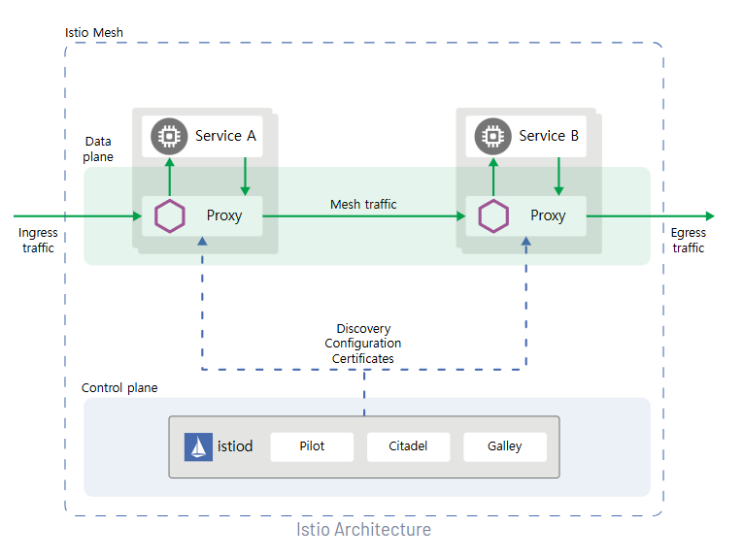The image size is (744, 560).
Task: Click the 'Service B' label
Action: tap(549, 136)
